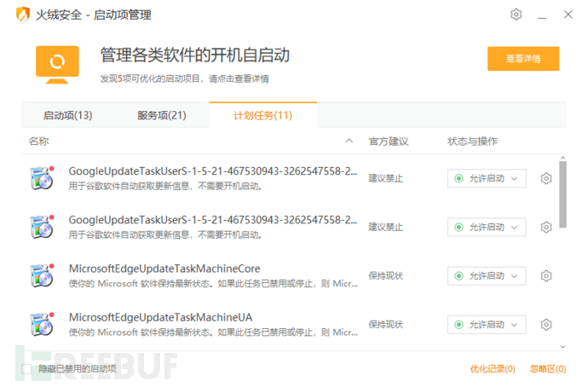Select the MicrosoftEdgeUpdateTaskMachineUA entry name
588x387 pixels.
(160, 317)
